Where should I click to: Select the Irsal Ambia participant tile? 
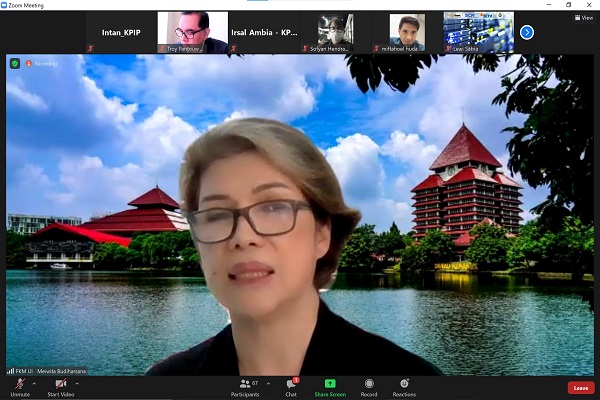[264, 32]
